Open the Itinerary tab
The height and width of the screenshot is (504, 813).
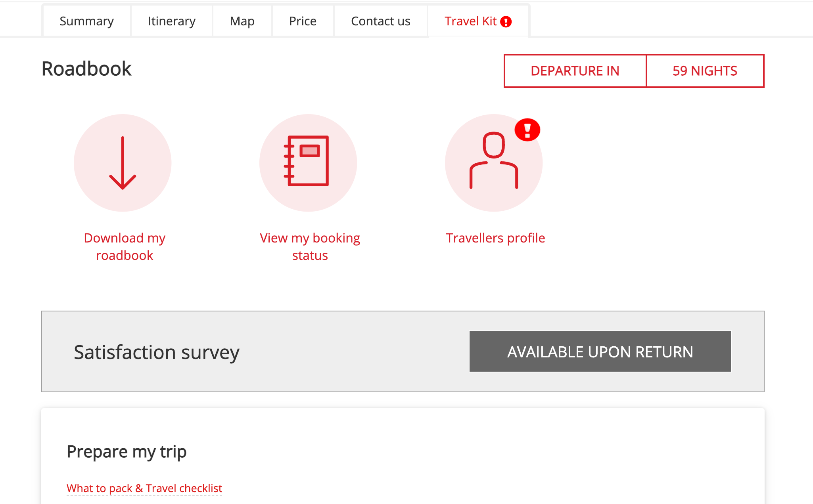172,21
